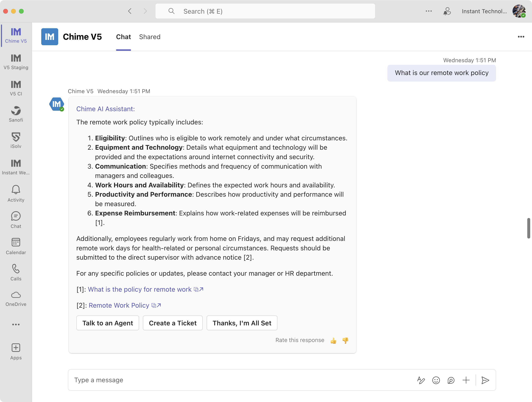Screen dimensions: 532x402
Task: Rate the response with thumbs up
Action: click(333, 340)
